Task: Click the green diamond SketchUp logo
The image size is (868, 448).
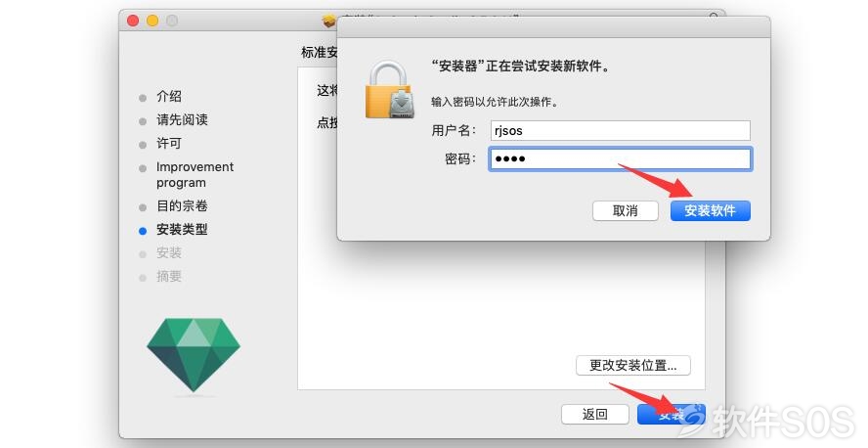Action: pos(194,354)
